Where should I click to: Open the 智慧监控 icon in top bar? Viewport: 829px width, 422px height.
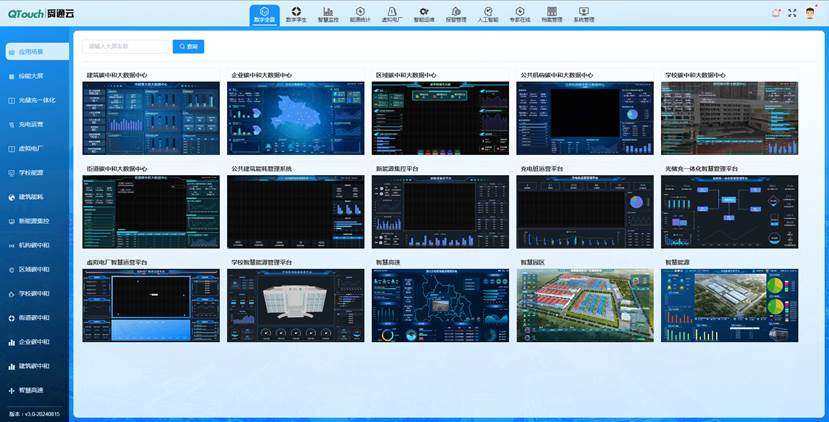click(x=328, y=14)
